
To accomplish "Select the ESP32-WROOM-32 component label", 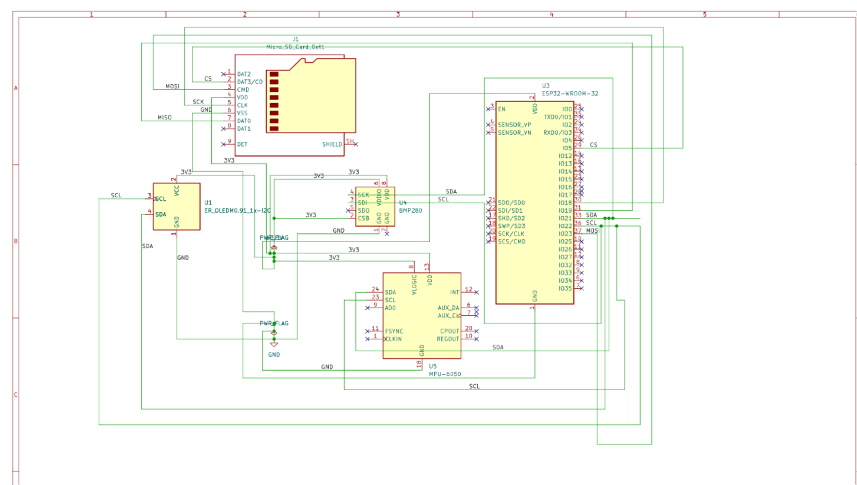I will 570,94.
